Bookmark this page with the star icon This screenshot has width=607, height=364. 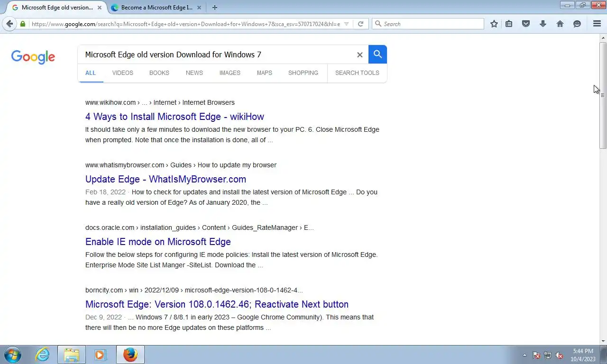coord(494,24)
